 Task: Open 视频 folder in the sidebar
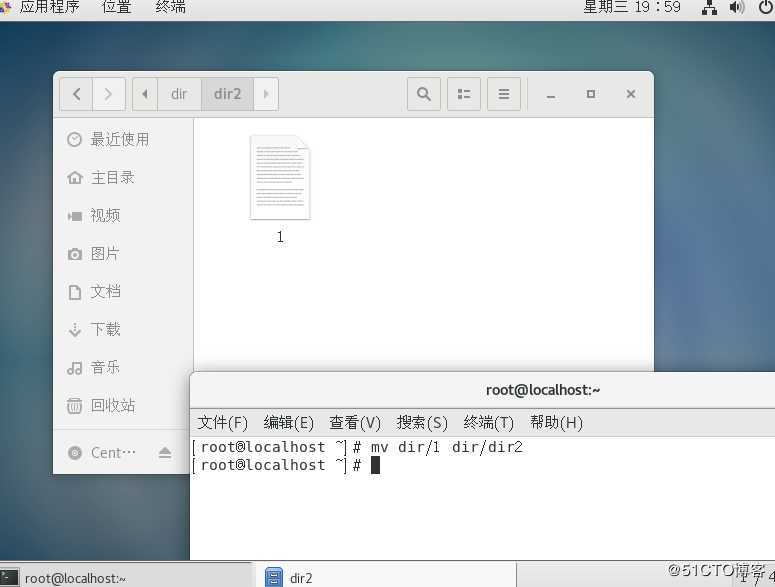[123, 215]
